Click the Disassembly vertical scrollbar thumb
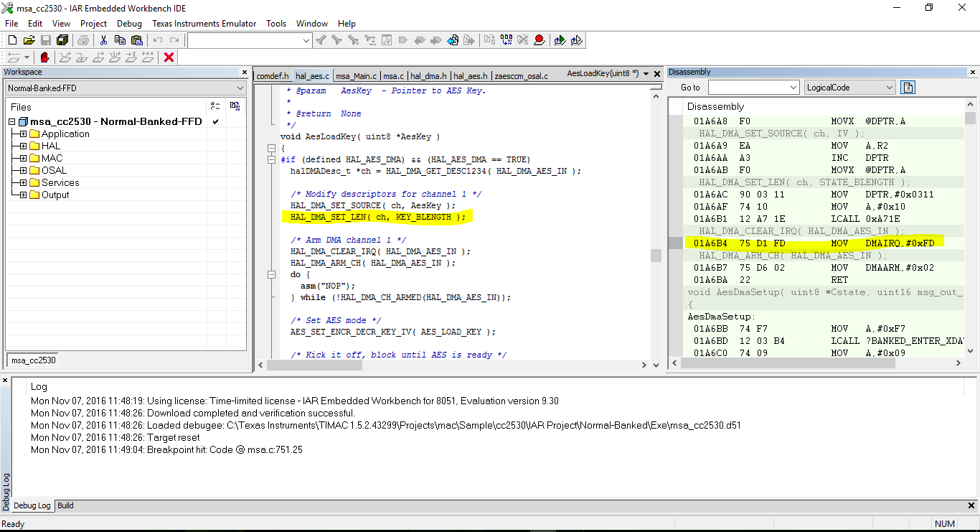The height and width of the screenshot is (532, 980). (x=971, y=118)
